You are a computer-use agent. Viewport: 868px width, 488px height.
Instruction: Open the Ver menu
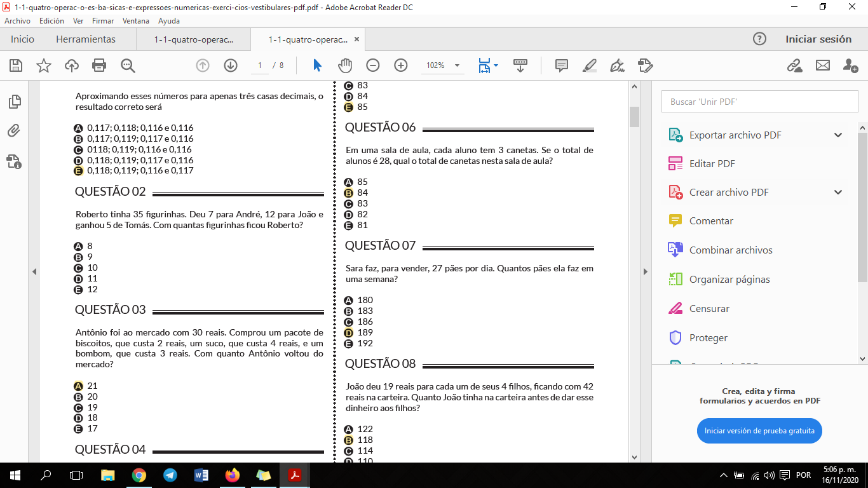click(x=78, y=21)
